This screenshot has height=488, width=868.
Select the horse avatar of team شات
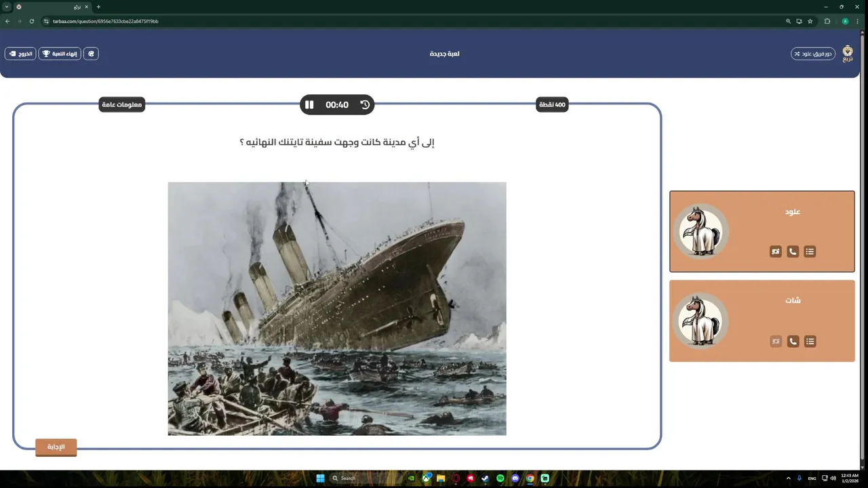click(x=701, y=321)
